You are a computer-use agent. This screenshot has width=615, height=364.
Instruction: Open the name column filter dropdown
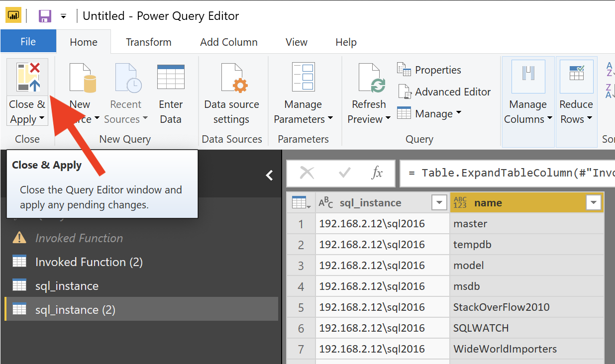click(593, 202)
